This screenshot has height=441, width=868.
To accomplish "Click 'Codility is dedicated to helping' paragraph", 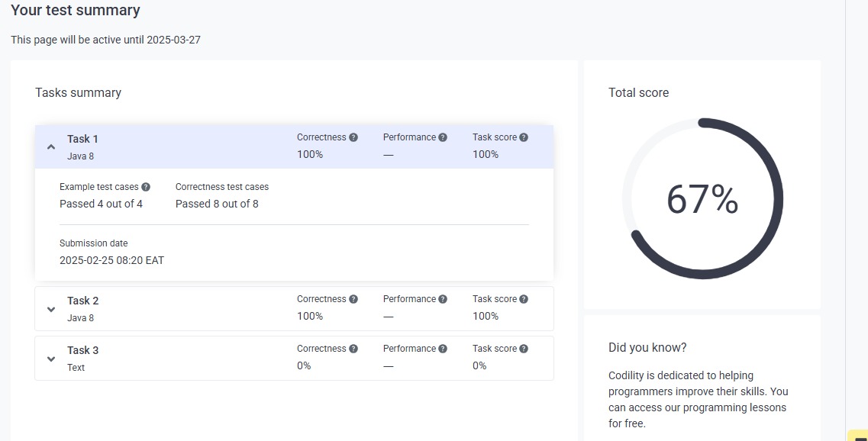I will [x=698, y=399].
